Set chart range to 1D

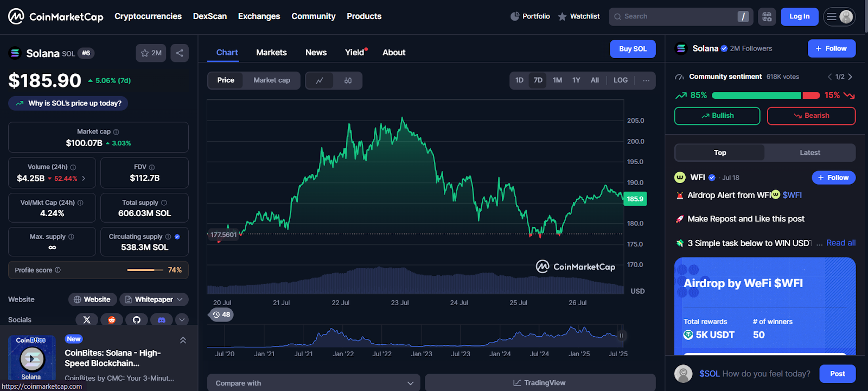[x=519, y=80]
